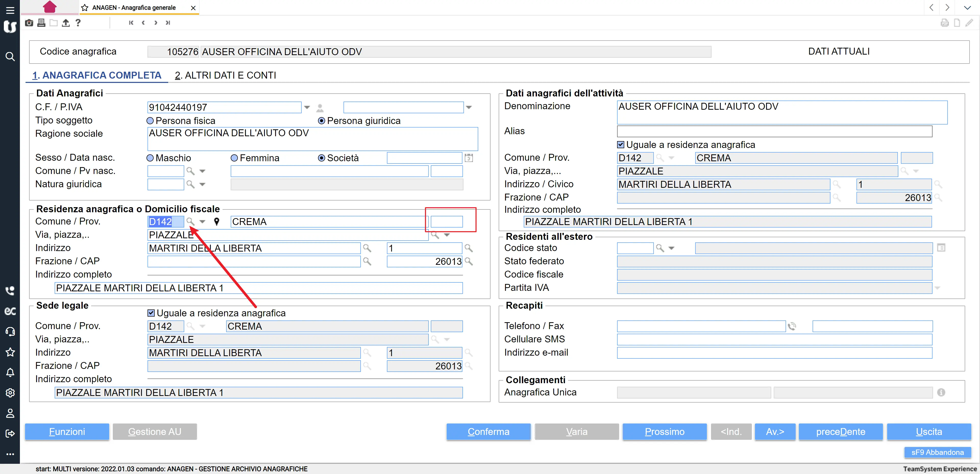Screen dimensions: 980x474
Task: Click the calendar icon next to Data nasc.
Action: [x=469, y=158]
